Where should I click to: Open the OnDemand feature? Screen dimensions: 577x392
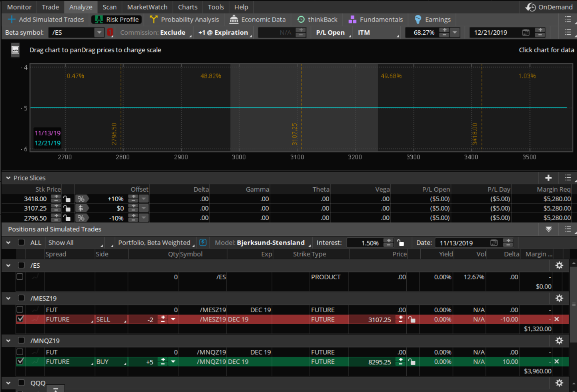coord(549,7)
